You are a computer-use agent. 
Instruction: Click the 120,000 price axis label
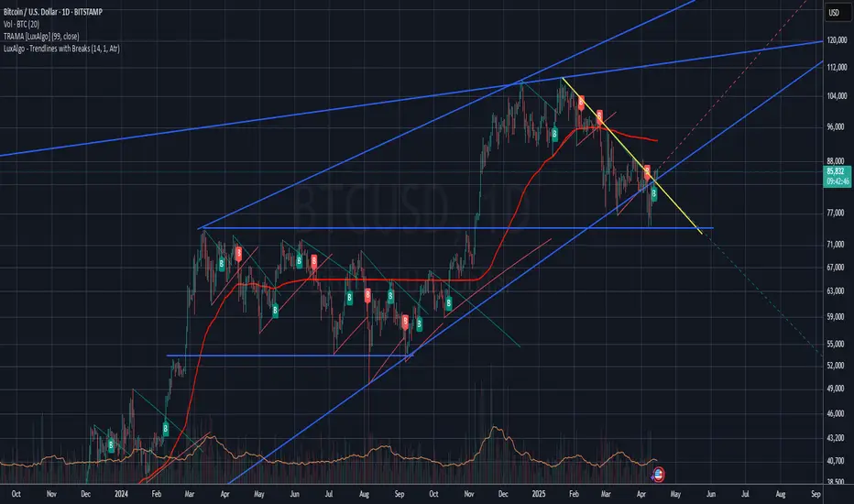coord(837,40)
